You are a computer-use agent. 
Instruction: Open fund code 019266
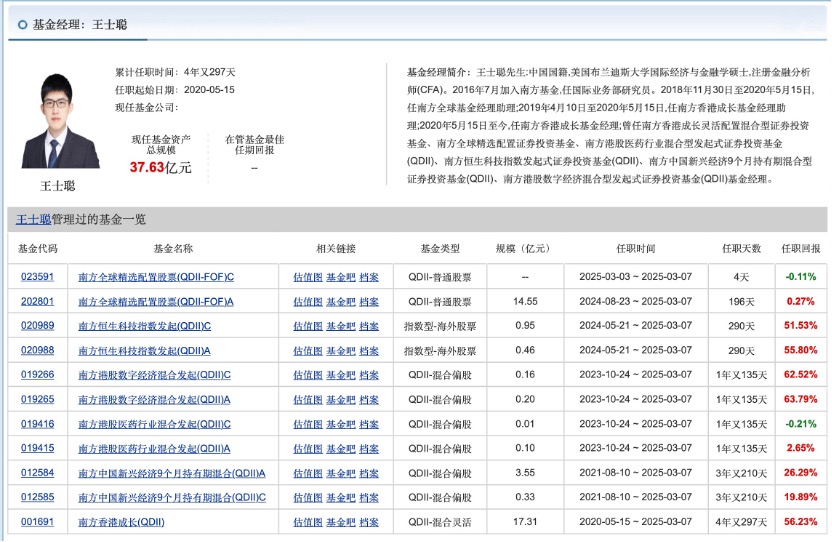37,375
